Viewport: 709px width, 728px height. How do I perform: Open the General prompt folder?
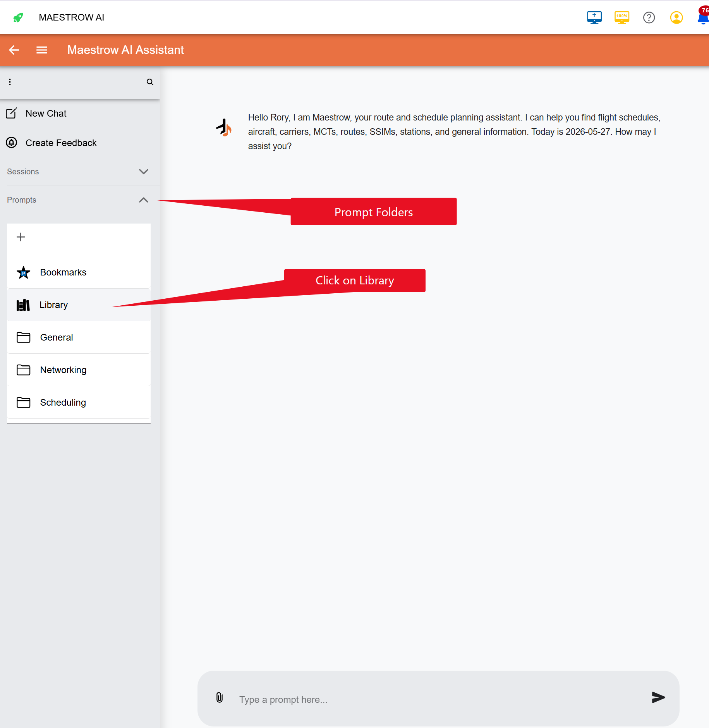79,337
